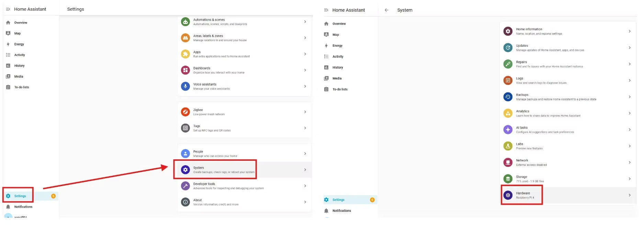The width and height of the screenshot is (644, 227).
Task: Click the Developer tools row text
Action: pyautogui.click(x=228, y=186)
